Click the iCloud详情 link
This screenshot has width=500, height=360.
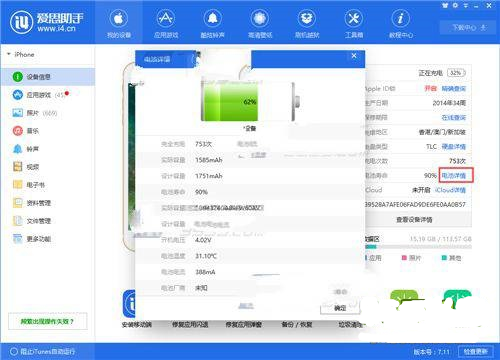[450, 190]
